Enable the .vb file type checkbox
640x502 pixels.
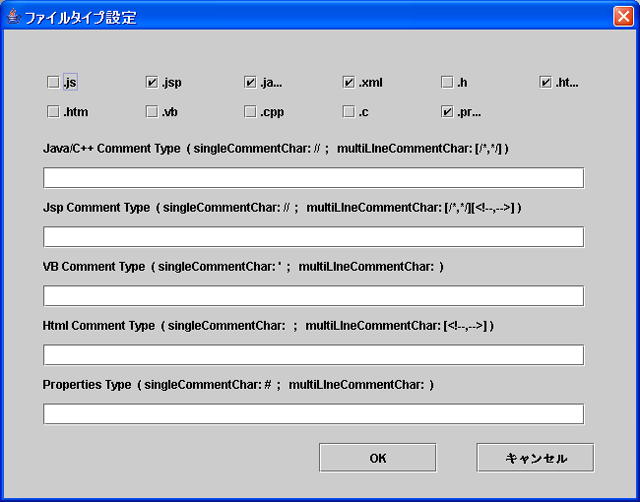[x=152, y=112]
